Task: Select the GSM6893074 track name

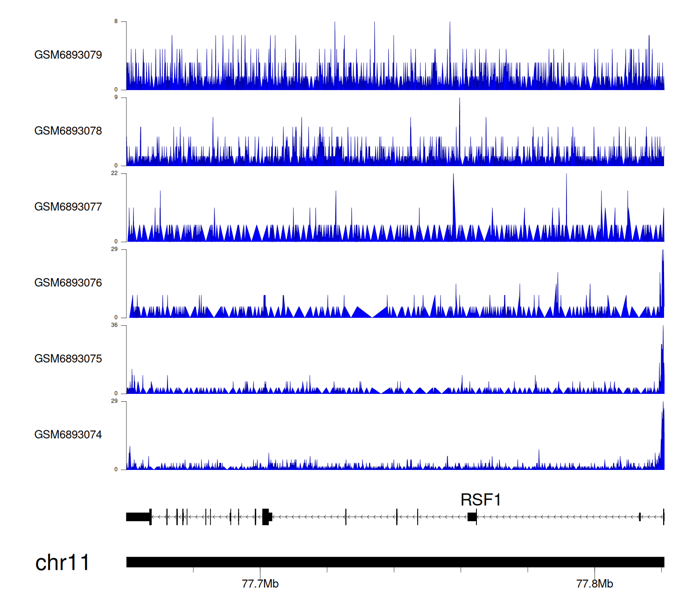Action: point(68,435)
